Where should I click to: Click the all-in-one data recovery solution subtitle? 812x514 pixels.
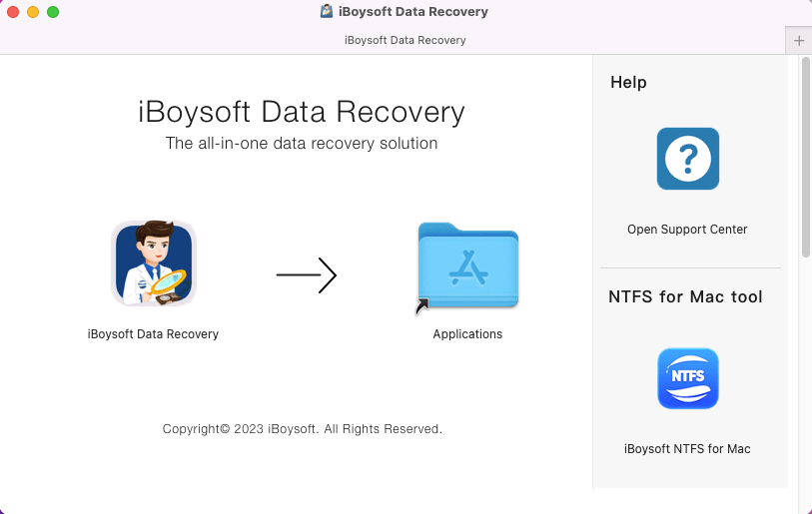(302, 143)
